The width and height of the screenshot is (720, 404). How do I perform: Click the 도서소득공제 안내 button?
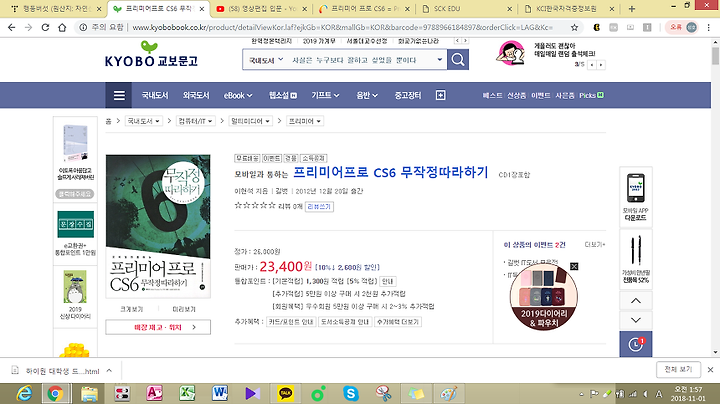344,322
